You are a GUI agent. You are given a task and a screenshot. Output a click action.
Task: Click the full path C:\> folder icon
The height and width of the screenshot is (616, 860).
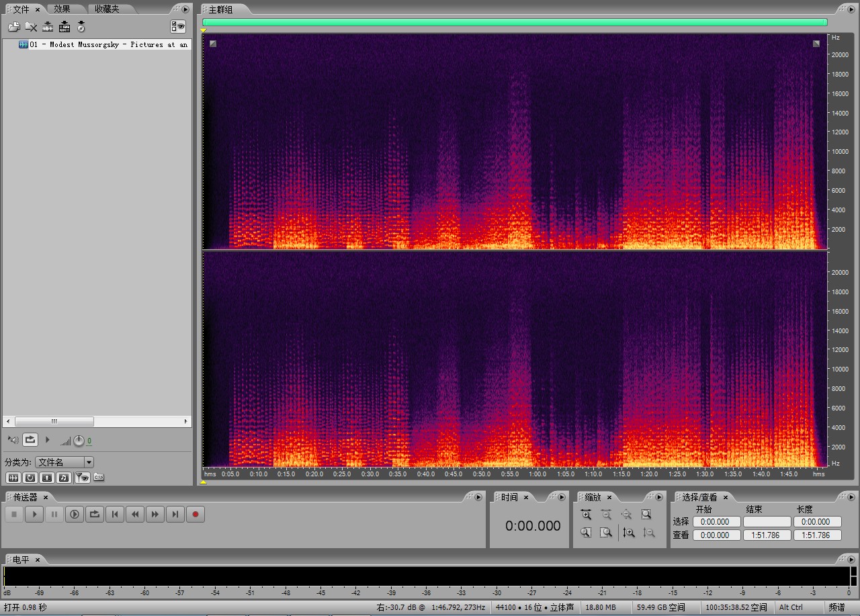99,478
